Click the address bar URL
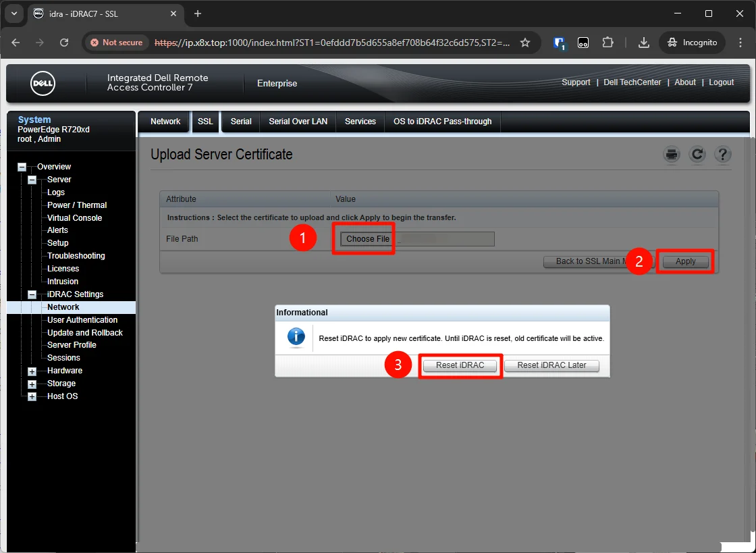This screenshot has height=553, width=756. [x=331, y=43]
